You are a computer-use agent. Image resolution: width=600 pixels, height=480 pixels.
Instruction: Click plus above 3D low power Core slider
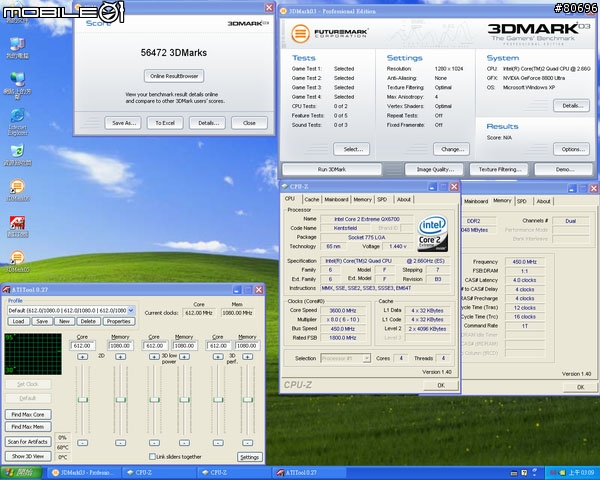(x=154, y=356)
